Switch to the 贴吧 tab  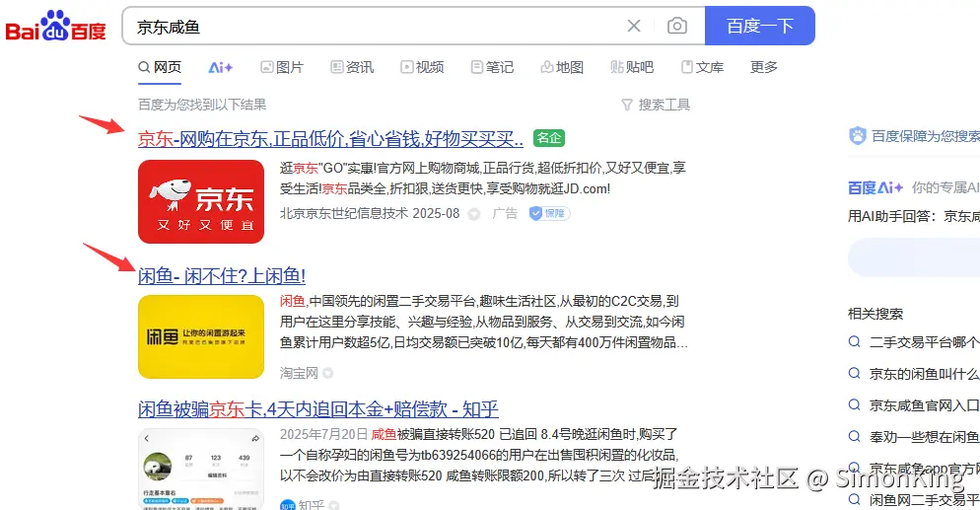point(632,67)
